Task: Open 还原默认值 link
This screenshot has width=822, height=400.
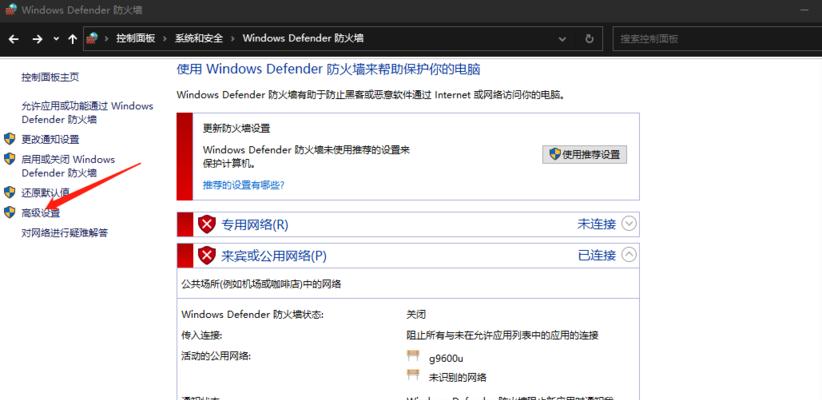Action: pos(45,192)
